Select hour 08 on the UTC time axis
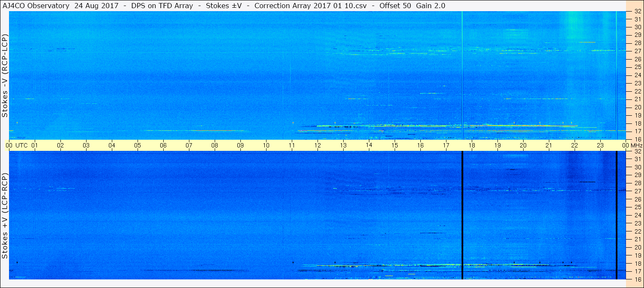Image resolution: width=644 pixels, height=288 pixels. pos(215,145)
